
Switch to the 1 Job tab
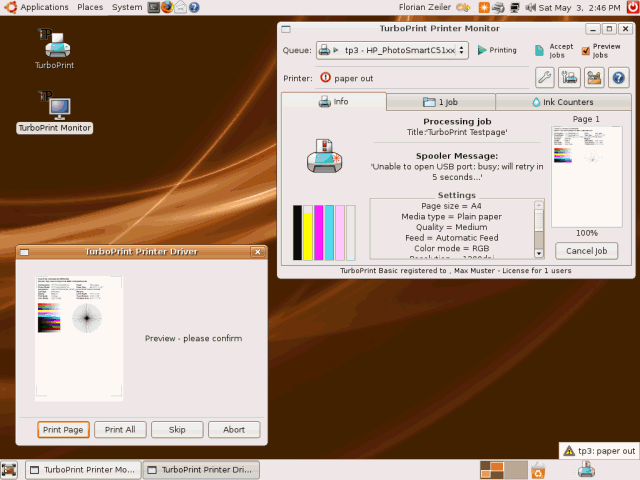(440, 102)
